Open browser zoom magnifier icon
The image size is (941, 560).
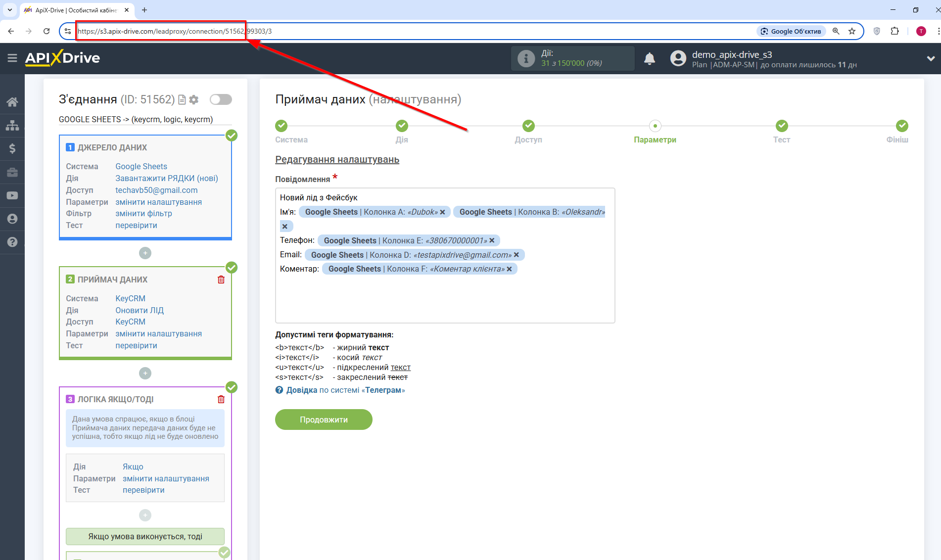tap(836, 31)
